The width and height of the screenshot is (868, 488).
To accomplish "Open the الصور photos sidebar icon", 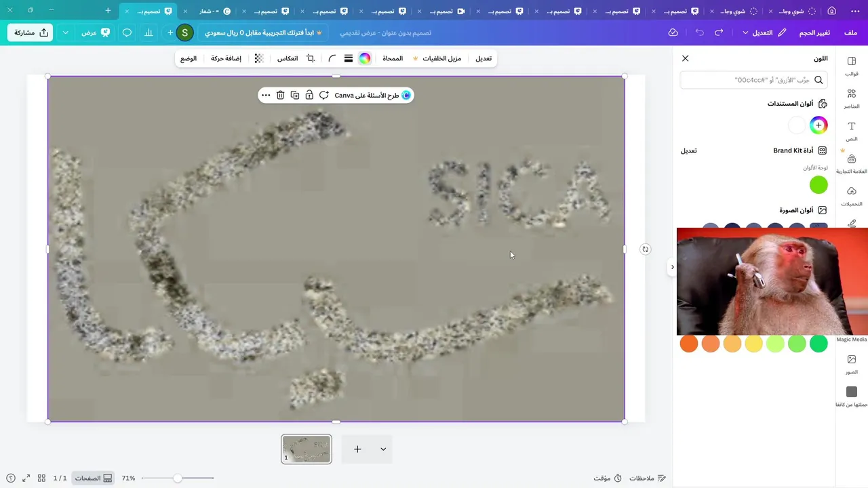I will point(852,365).
